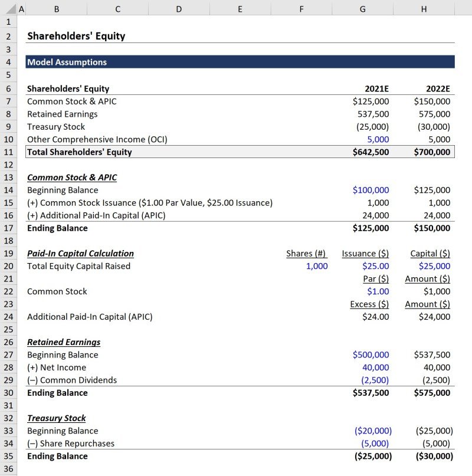Select column G header
472x476 pixels.
[362, 9]
